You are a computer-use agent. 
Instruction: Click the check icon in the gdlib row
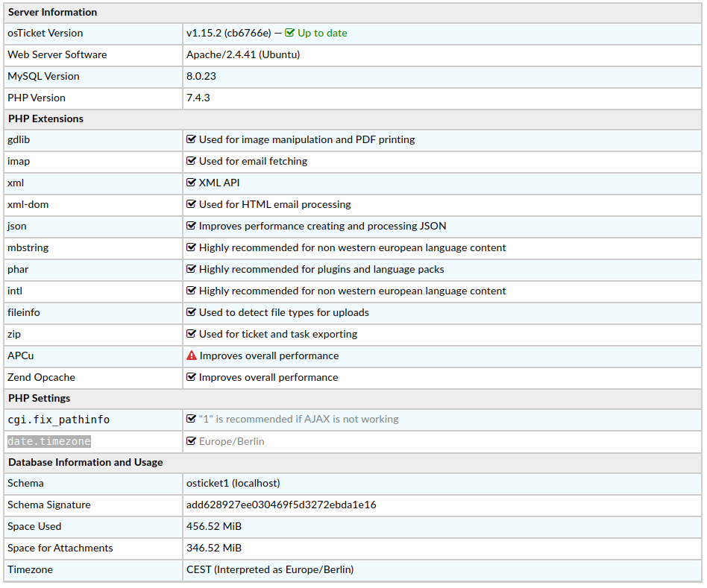[191, 139]
